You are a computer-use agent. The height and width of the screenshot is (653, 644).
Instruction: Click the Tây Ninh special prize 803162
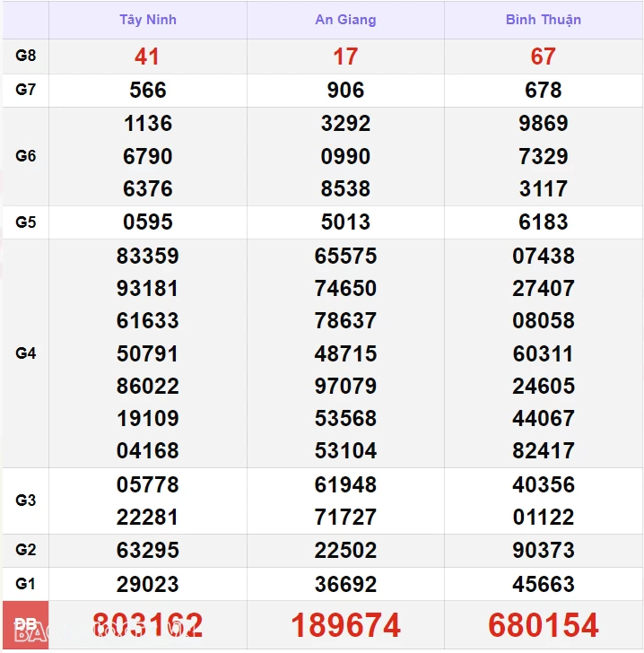click(147, 625)
